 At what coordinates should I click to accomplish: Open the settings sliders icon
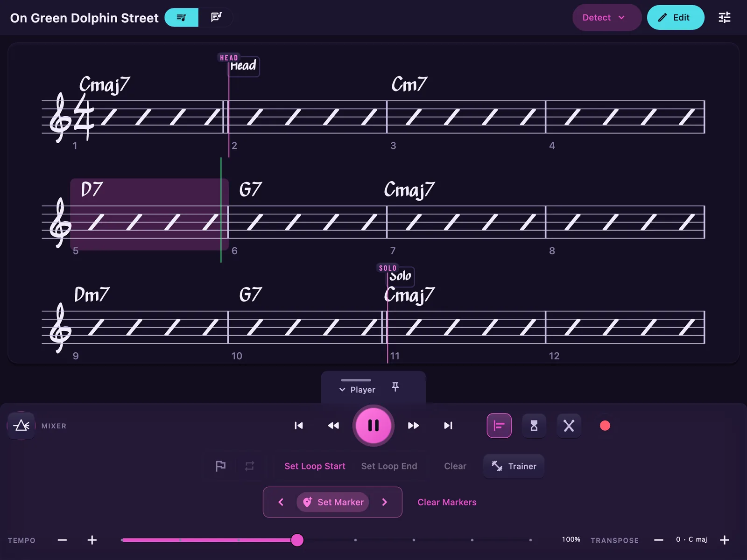pos(725,17)
